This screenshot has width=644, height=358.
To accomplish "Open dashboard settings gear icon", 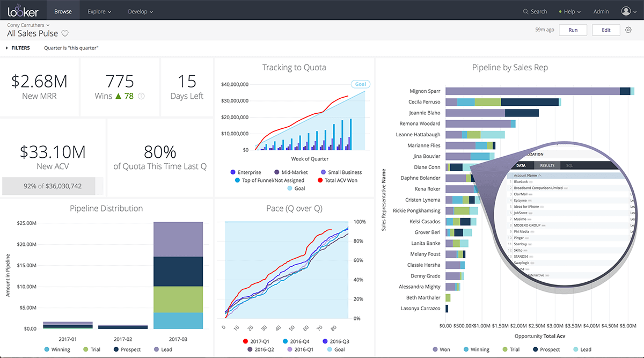I will pos(628,30).
